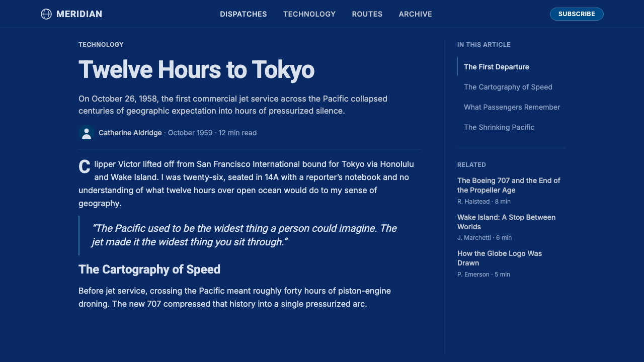
Task: Click author name Catherine Aldridge
Action: point(130,133)
